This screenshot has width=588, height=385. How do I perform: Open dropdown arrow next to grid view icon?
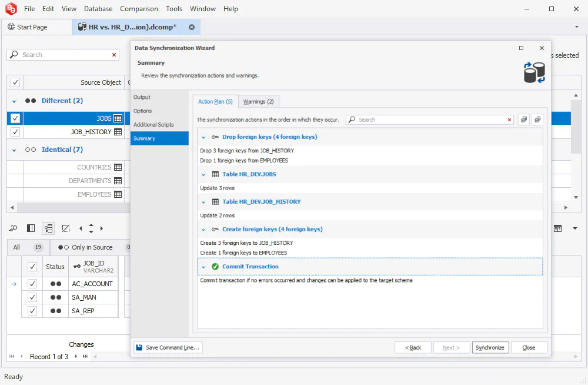tap(575, 228)
